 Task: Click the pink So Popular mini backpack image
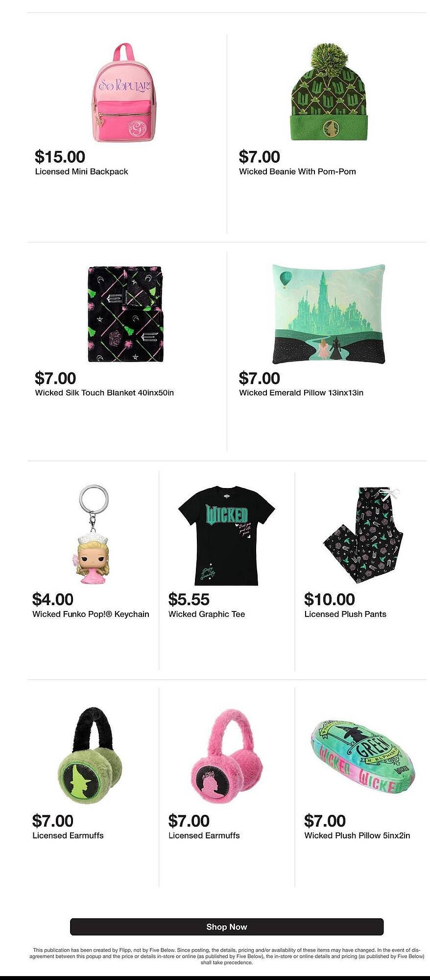coord(124,93)
